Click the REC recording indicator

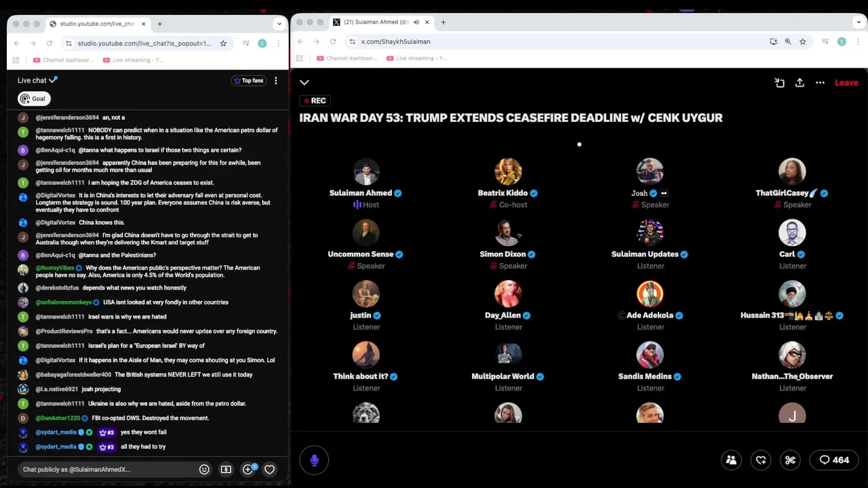pyautogui.click(x=315, y=100)
